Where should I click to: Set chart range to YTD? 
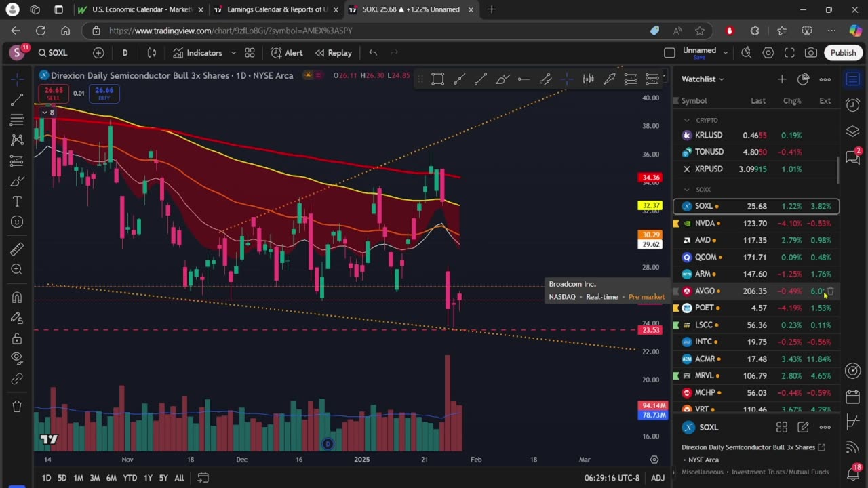tap(130, 478)
